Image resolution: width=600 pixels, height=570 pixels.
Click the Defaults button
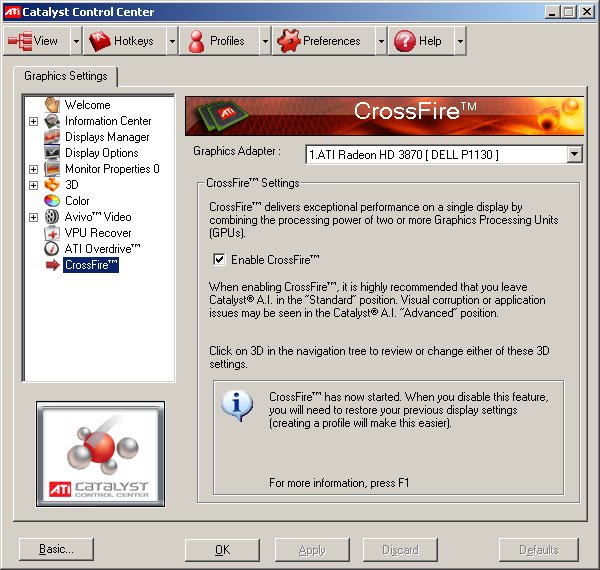[539, 550]
